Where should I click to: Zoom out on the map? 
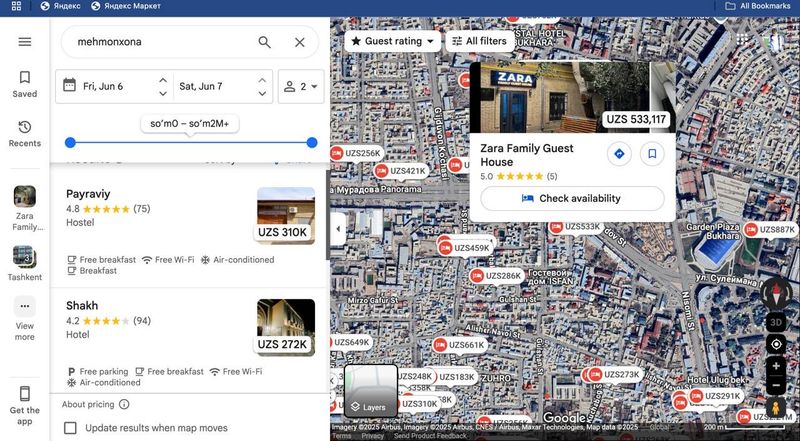(776, 385)
